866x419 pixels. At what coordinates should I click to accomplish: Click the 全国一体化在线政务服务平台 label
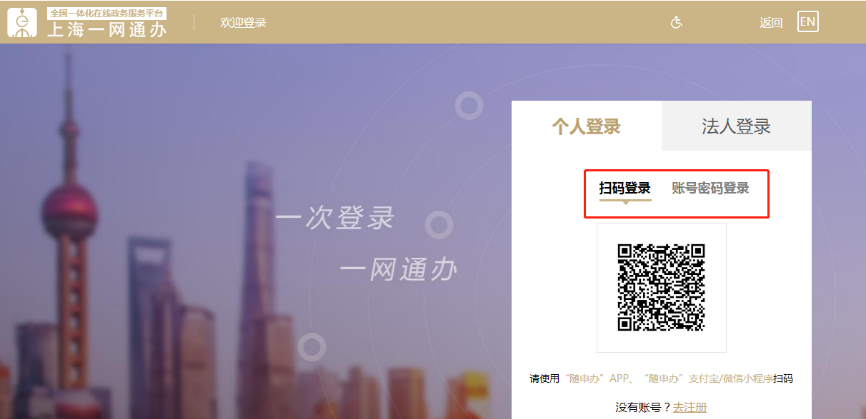107,14
